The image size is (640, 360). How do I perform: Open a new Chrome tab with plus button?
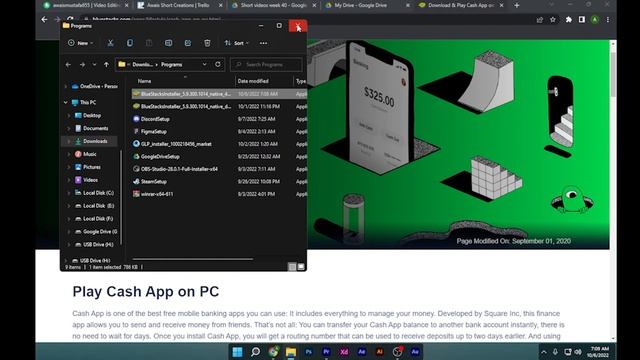[x=517, y=5]
